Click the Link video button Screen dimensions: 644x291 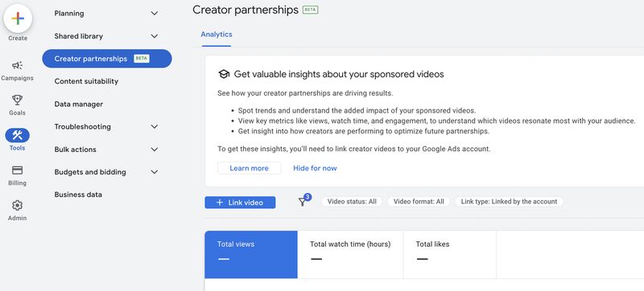240,203
